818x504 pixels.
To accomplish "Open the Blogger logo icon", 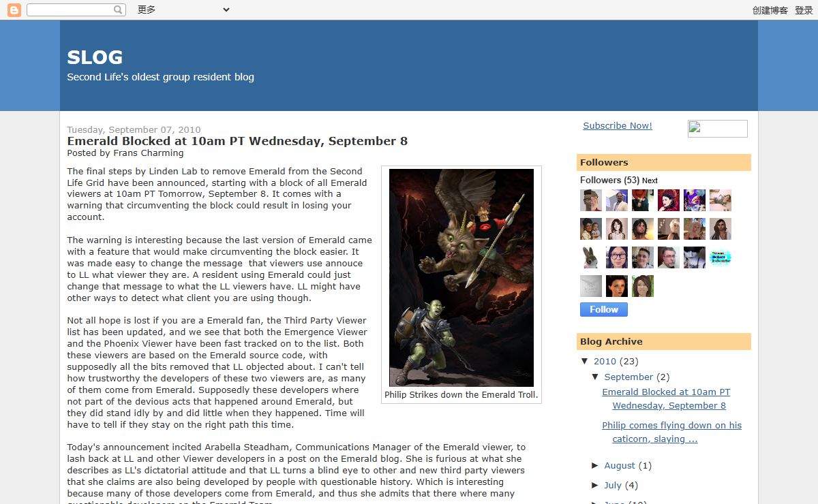I will pyautogui.click(x=14, y=10).
